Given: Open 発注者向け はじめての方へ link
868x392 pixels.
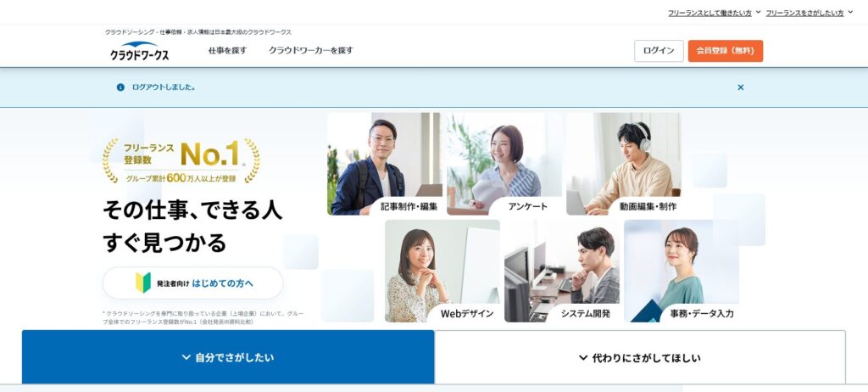Looking at the screenshot, I should tap(192, 283).
